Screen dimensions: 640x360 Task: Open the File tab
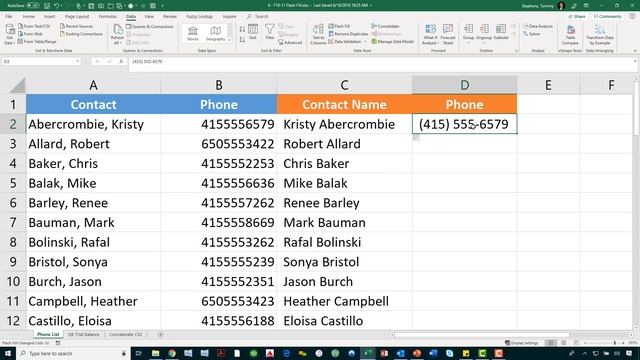9,17
